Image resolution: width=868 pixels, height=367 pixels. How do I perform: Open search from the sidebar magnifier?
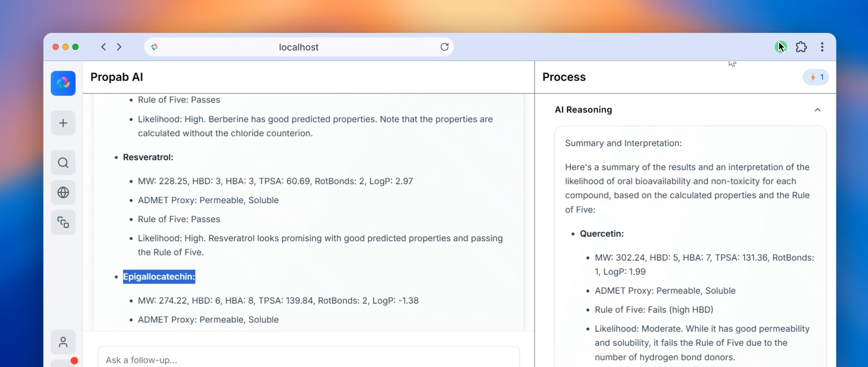(x=63, y=163)
